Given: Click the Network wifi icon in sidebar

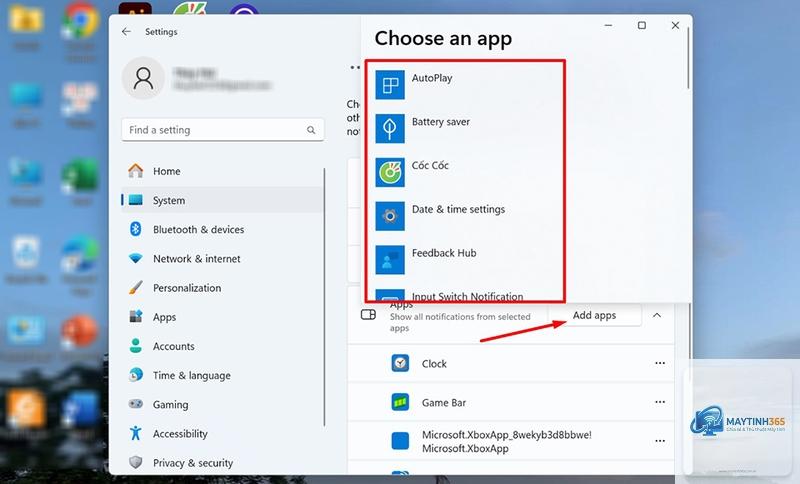Looking at the screenshot, I should (136, 259).
